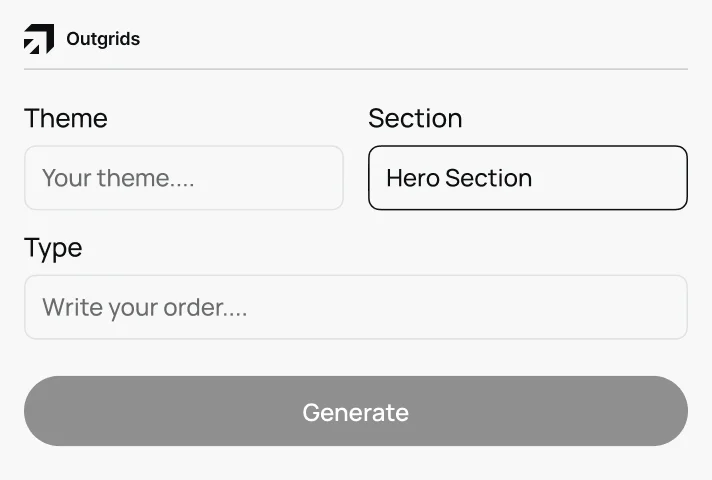This screenshot has height=480, width=712.
Task: Select the Section field with Hero Section
Action: pyautogui.click(x=527, y=178)
